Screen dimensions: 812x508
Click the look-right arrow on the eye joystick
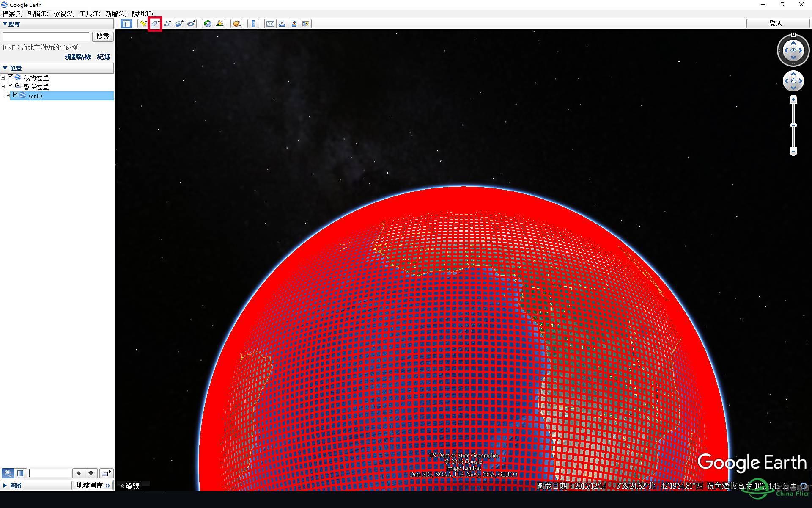pos(801,50)
